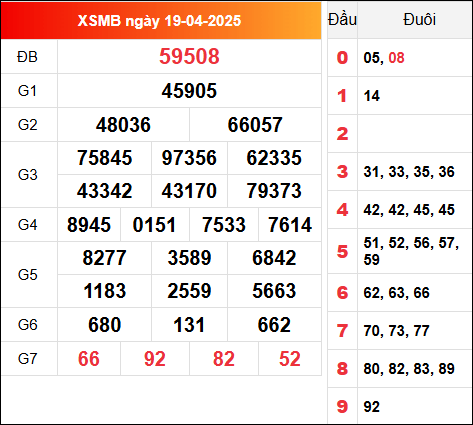Click head digit 9 in Đầu column
The image size is (473, 425).
click(342, 407)
